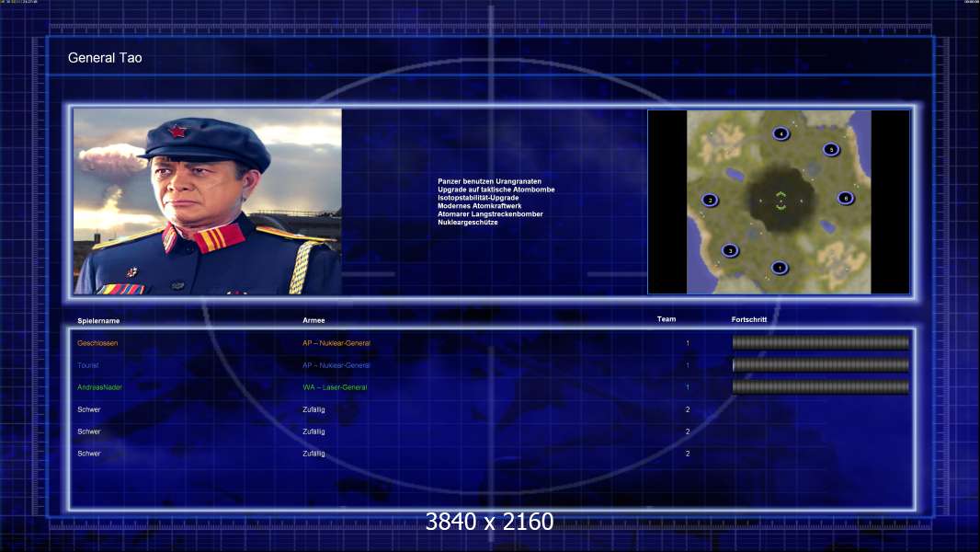Click AP – Nuklear-General in Geschlossen row
Image resolution: width=980 pixels, height=552 pixels.
click(336, 343)
